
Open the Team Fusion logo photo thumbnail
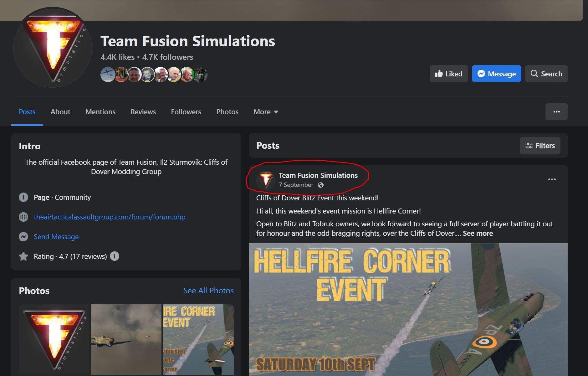[x=54, y=339]
